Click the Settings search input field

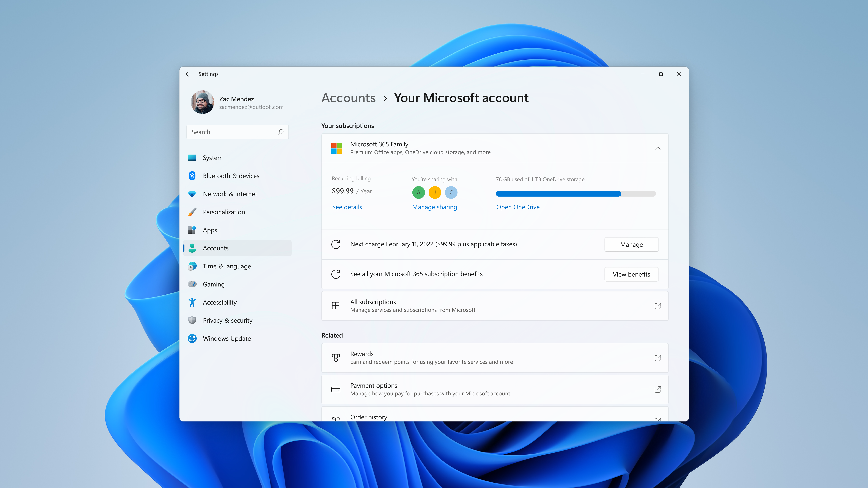click(x=237, y=132)
